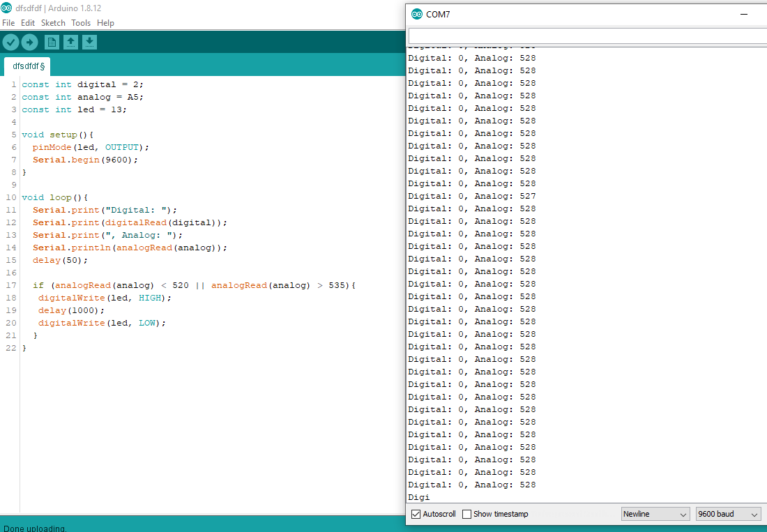
Task: Click the Verify sketch checkmark button
Action: pyautogui.click(x=10, y=43)
